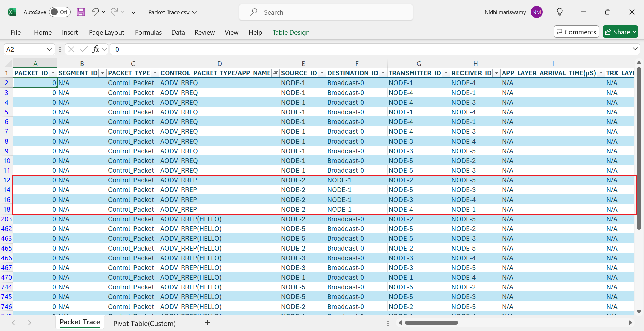
Task: Open the PACKET_TYPE column filter dropdown
Action: click(155, 73)
